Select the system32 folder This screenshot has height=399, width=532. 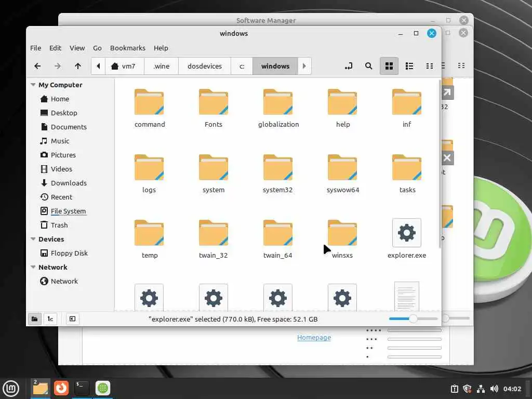click(278, 174)
